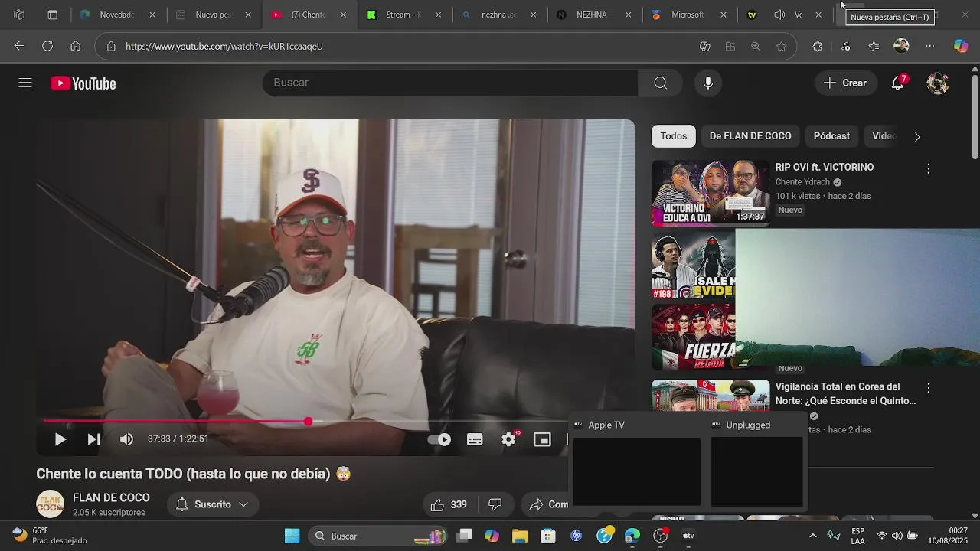The width and height of the screenshot is (980, 551).
Task: Dislike the video
Action: coord(495,504)
